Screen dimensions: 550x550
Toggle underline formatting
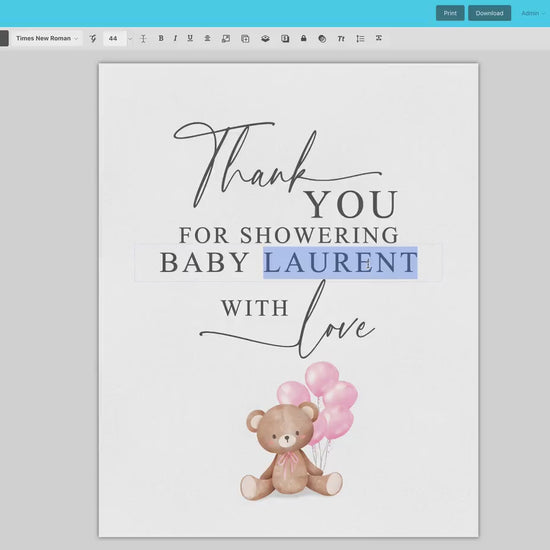pyautogui.click(x=190, y=38)
